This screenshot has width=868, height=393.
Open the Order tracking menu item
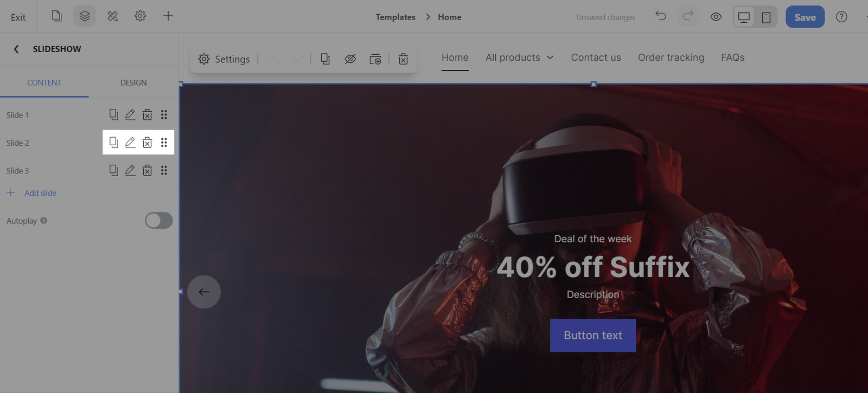click(x=671, y=57)
